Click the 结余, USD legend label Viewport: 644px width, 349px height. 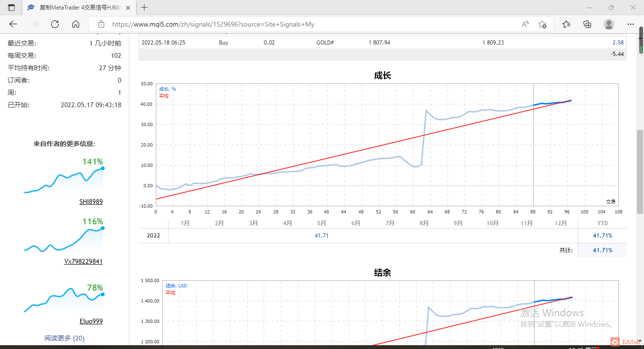point(176,286)
